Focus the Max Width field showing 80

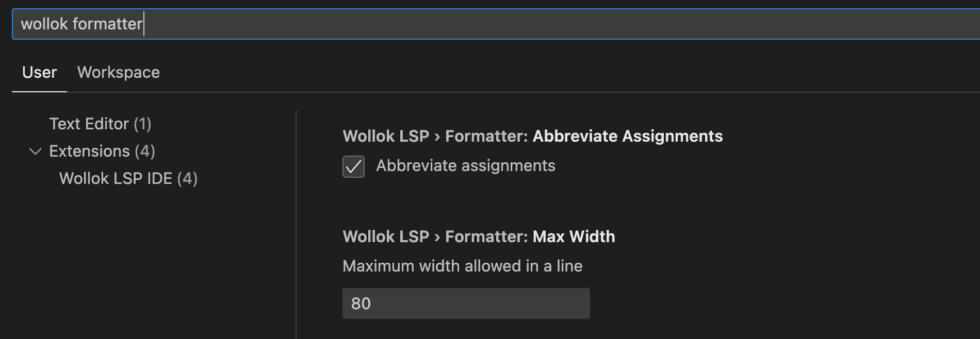pyautogui.click(x=466, y=303)
